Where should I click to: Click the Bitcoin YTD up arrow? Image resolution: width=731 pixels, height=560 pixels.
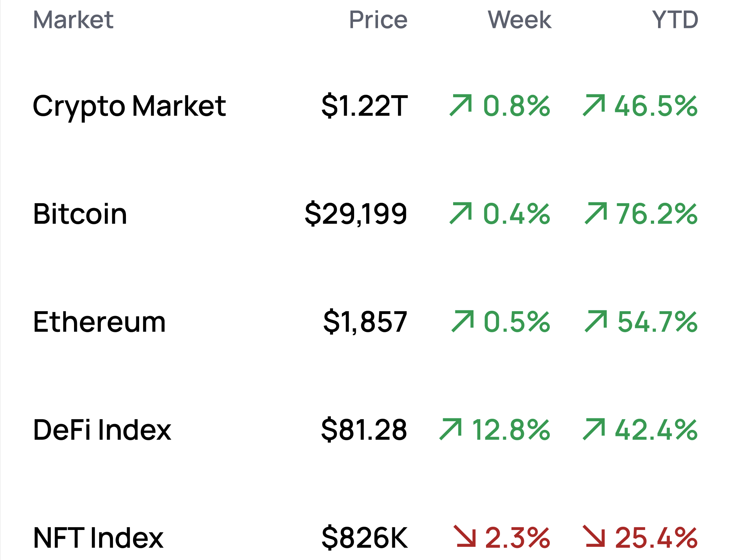(596, 213)
